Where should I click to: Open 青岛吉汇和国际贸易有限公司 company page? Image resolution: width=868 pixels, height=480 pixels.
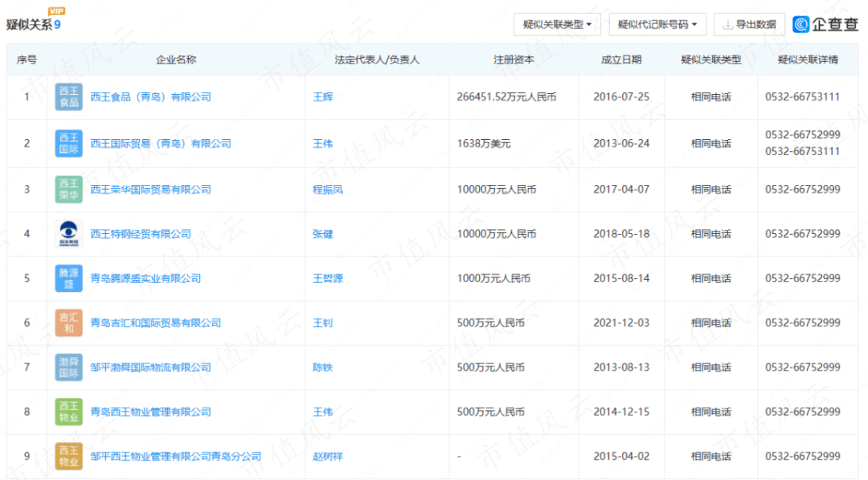[155, 323]
